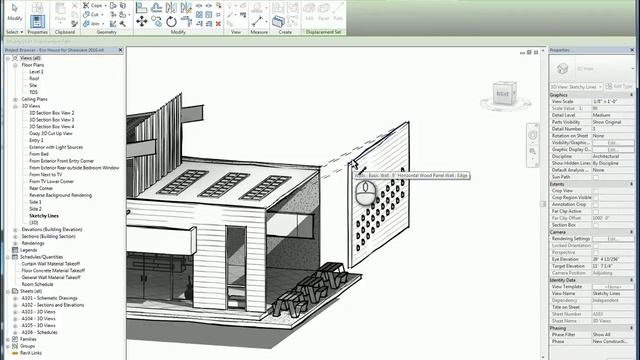Select the Rotate tool
Viewport: 640px width, 360px height.
[x=171, y=21]
